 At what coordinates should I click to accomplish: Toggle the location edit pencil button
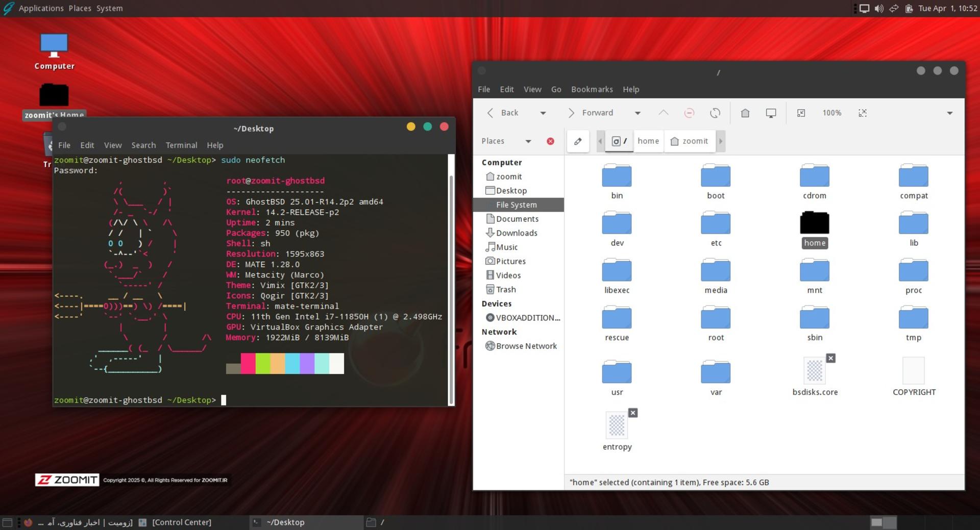pos(578,141)
